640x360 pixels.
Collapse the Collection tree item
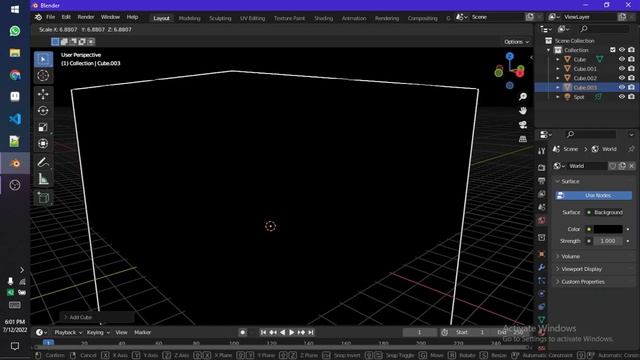coord(549,50)
